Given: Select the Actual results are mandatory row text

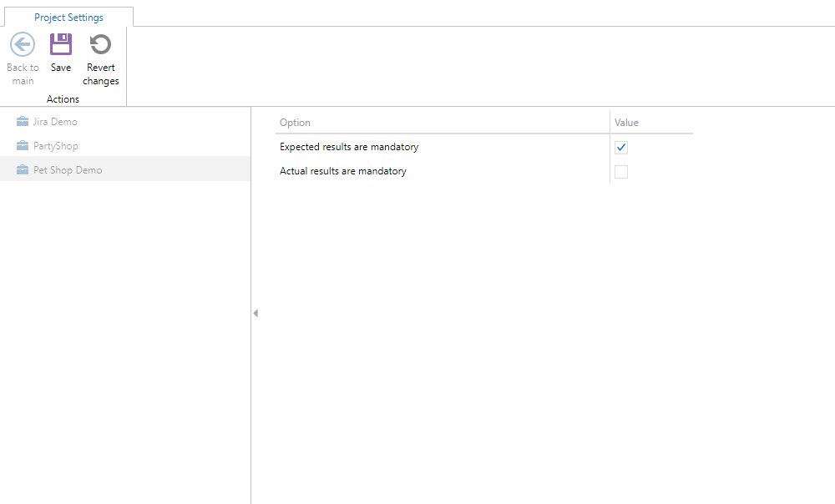Looking at the screenshot, I should click(343, 171).
